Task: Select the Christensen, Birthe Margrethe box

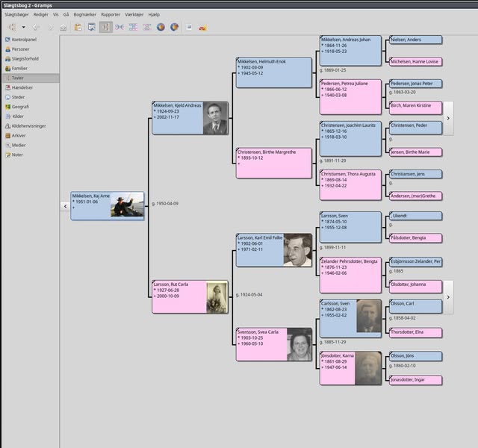Action: [x=274, y=163]
